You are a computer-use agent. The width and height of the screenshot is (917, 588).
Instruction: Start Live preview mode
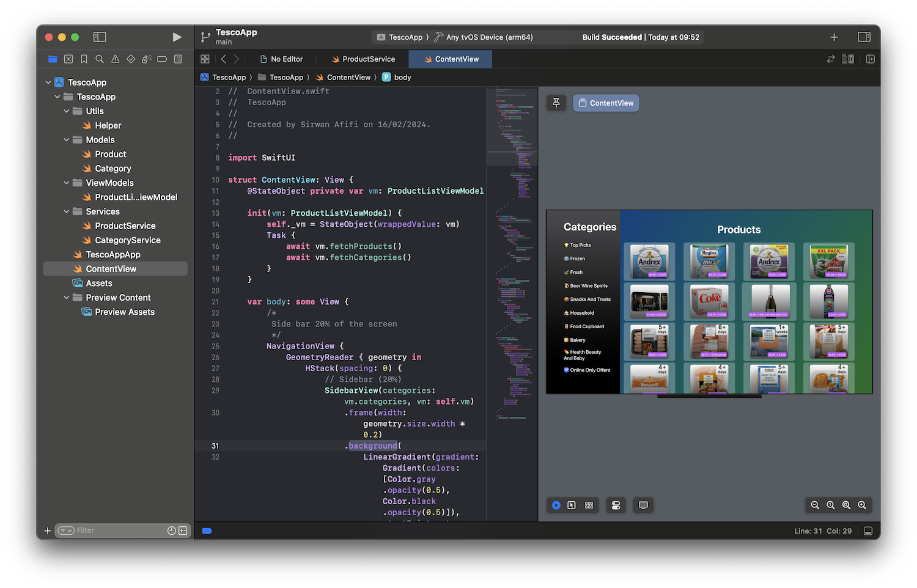pos(556,505)
